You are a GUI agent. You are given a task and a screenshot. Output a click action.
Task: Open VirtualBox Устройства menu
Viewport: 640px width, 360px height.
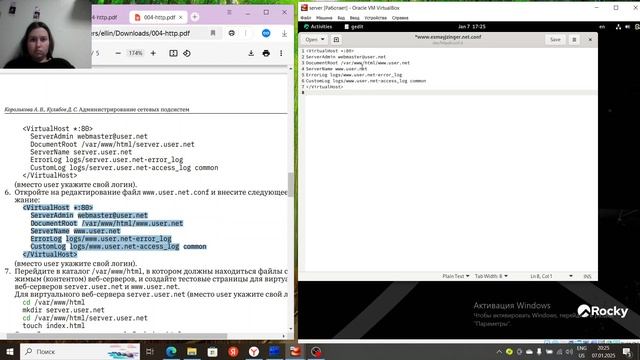(x=376, y=18)
